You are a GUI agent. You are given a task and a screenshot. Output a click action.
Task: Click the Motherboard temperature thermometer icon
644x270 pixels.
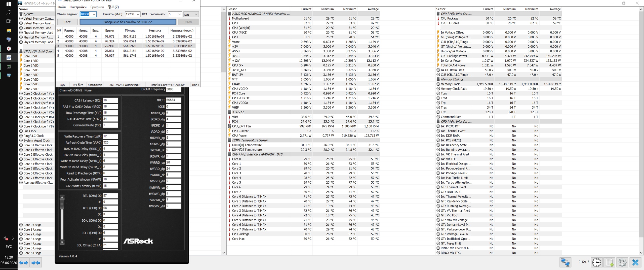click(229, 18)
